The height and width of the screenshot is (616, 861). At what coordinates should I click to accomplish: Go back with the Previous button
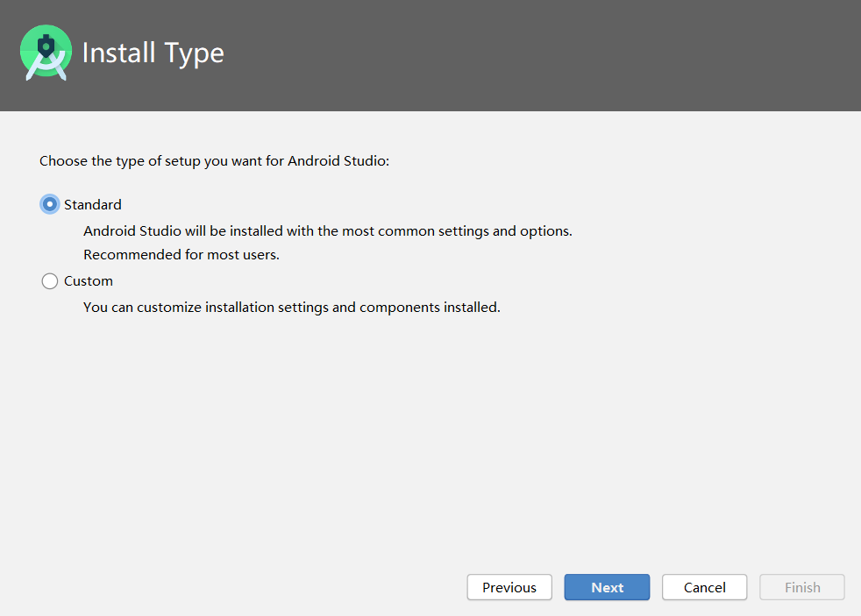(509, 587)
